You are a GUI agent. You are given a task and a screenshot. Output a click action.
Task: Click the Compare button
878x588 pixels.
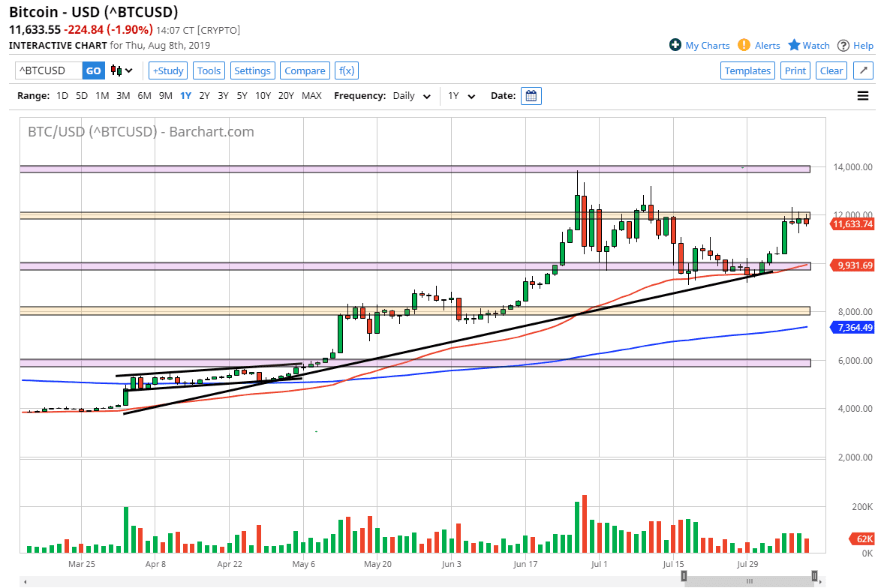pos(305,70)
